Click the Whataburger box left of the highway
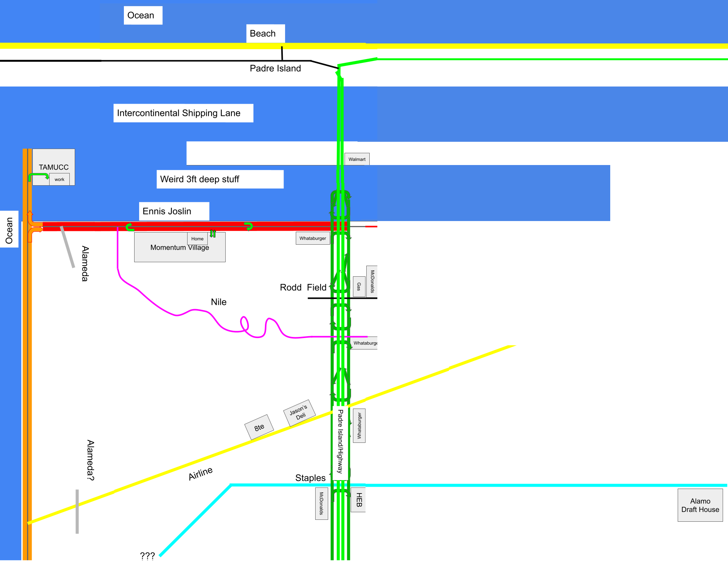Viewport: 728px width, 561px height. coord(313,238)
